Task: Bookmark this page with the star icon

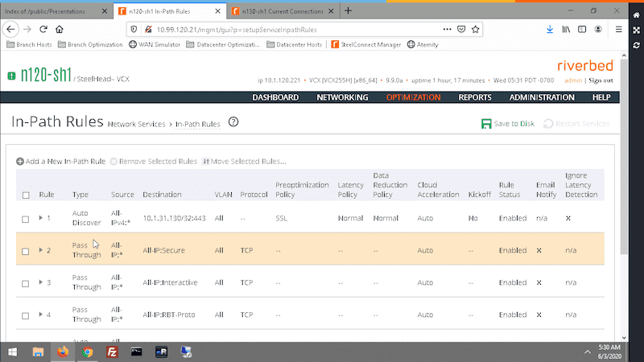Action: click(x=475, y=29)
